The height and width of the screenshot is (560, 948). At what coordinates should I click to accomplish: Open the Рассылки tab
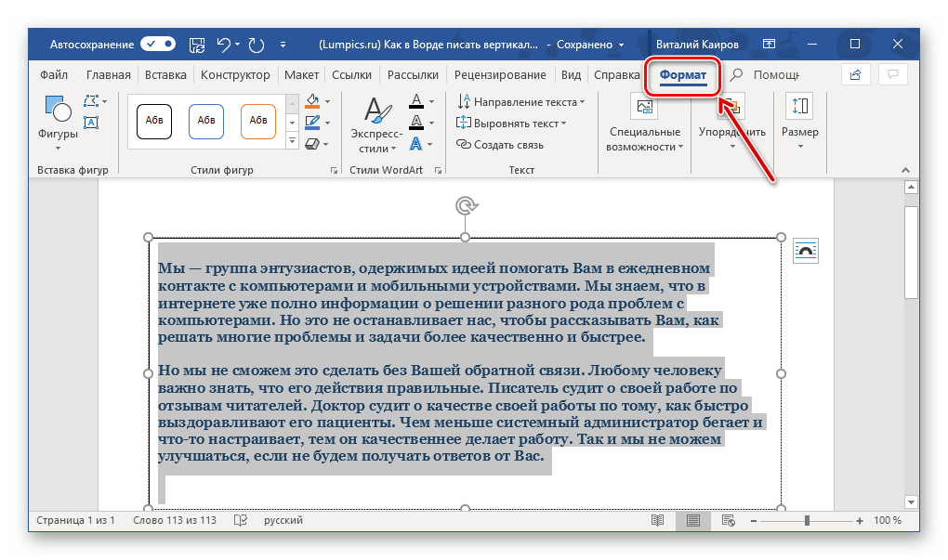(x=413, y=75)
